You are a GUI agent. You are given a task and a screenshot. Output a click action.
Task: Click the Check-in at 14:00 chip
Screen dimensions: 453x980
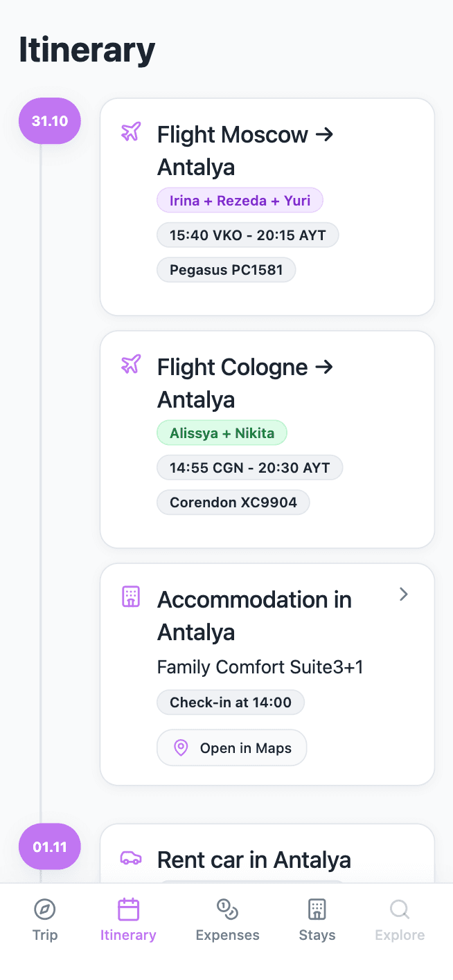tap(231, 702)
